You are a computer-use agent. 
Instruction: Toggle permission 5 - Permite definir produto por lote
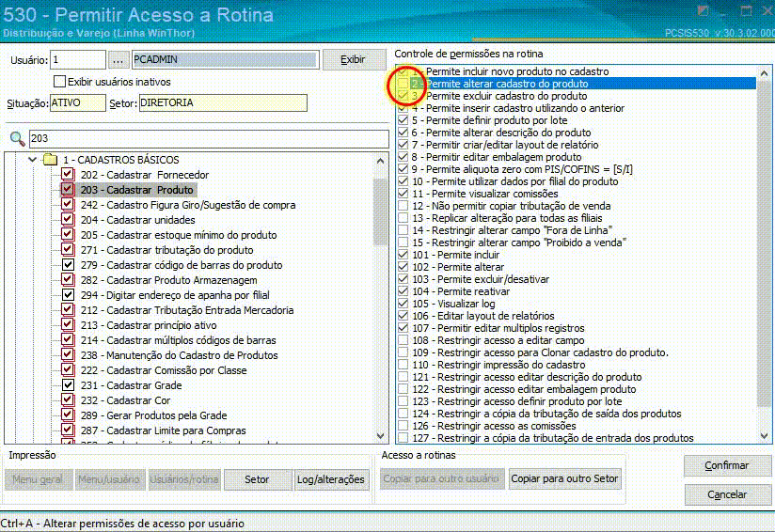tap(403, 120)
